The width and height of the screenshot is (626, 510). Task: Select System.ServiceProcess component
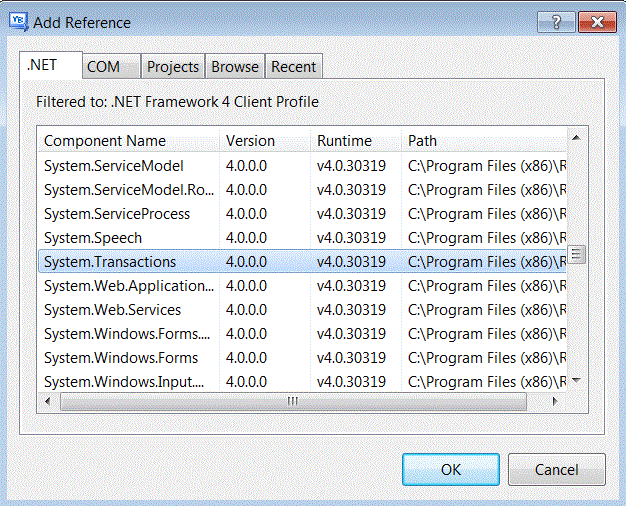302,214
